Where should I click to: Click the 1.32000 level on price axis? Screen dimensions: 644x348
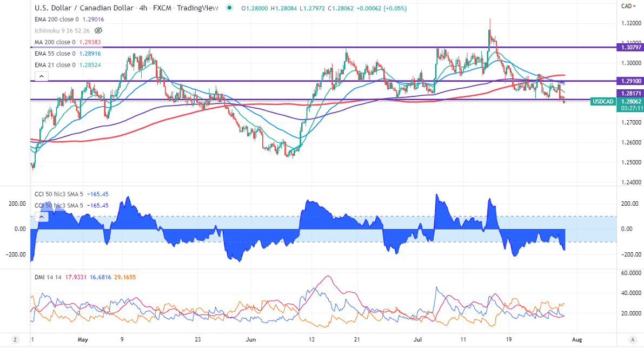tap(631, 23)
